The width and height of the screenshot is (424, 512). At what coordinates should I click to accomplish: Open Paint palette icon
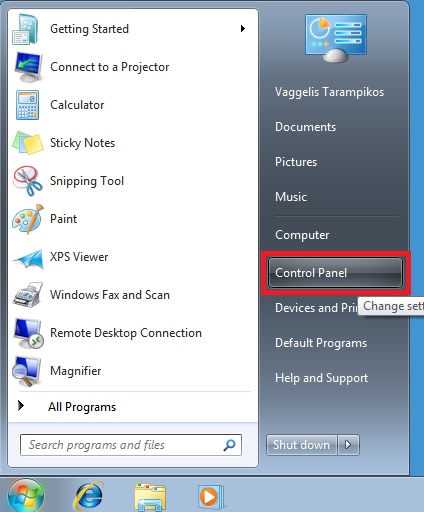tap(28, 219)
